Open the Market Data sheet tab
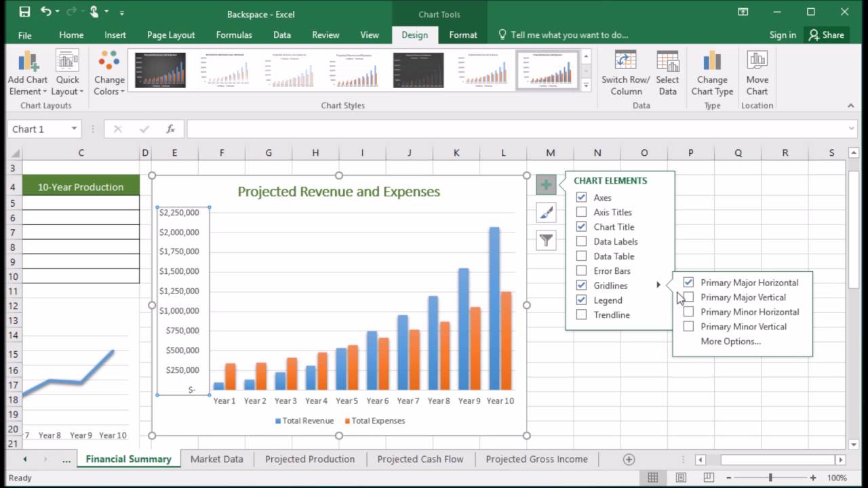 click(x=216, y=459)
